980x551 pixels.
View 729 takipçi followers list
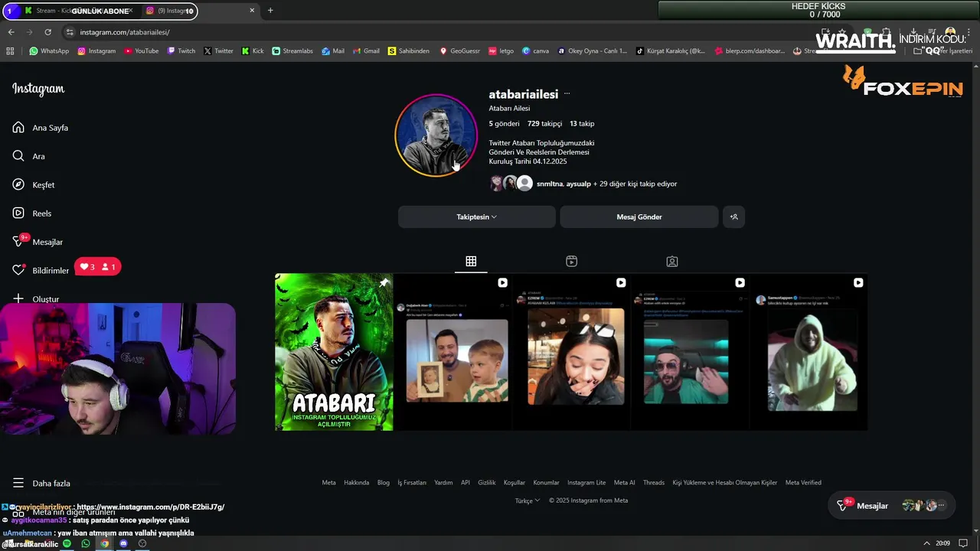[x=544, y=123]
